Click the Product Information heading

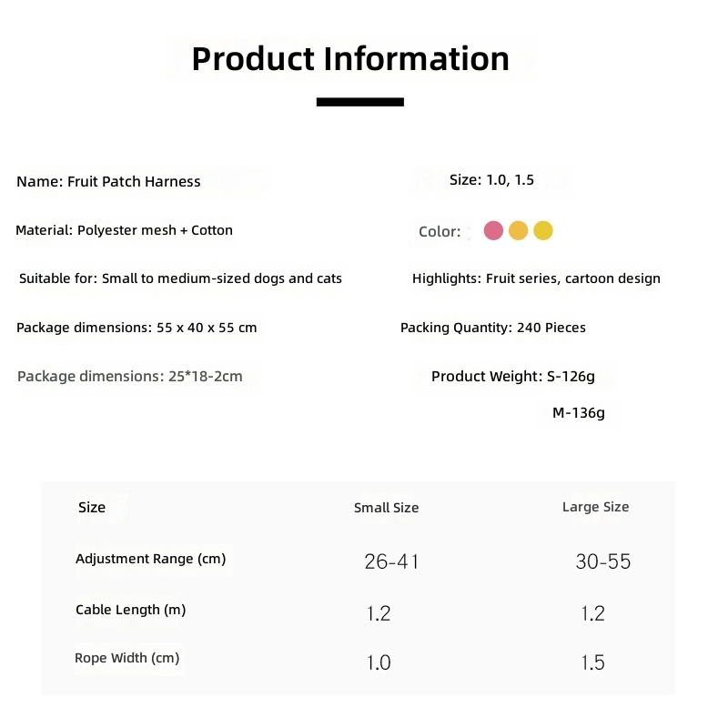click(350, 59)
